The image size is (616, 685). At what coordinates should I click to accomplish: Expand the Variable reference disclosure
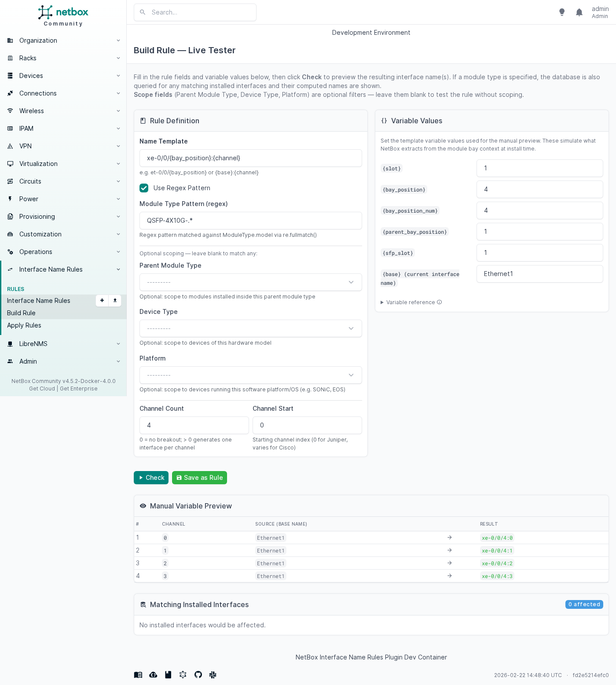(410, 302)
